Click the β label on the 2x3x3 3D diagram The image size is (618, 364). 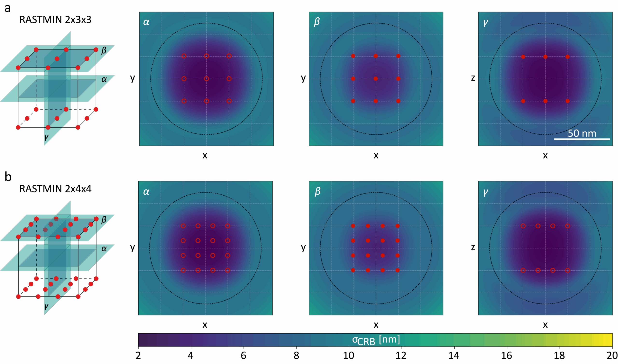(104, 50)
